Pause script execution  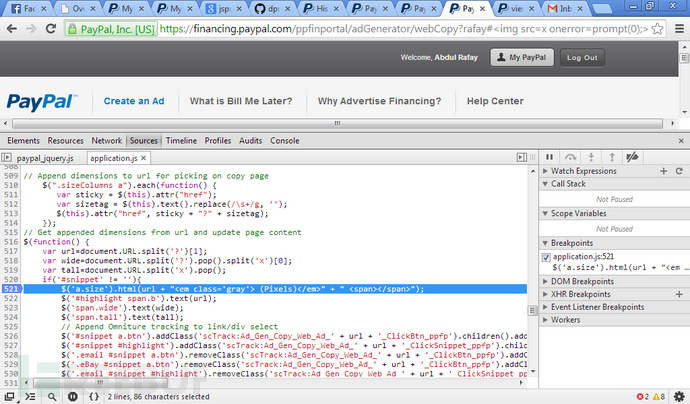click(x=550, y=157)
